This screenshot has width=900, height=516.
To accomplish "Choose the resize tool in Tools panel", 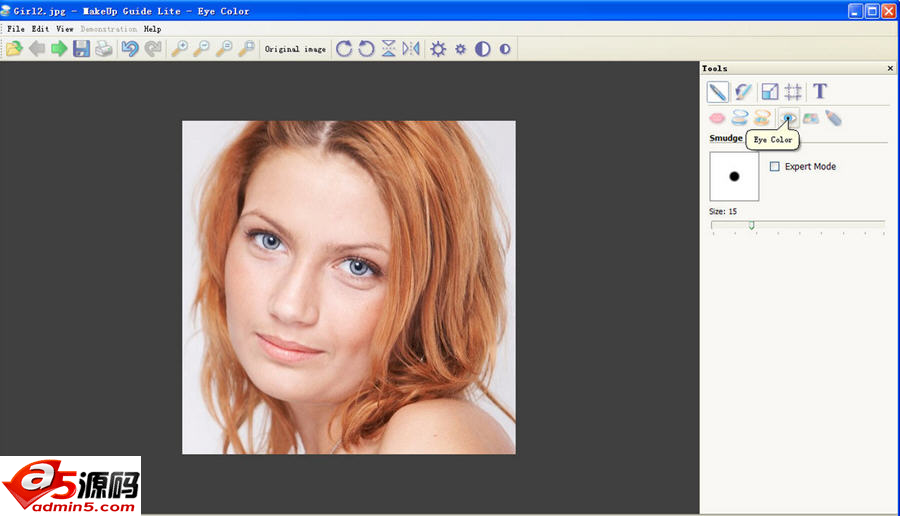I will pyautogui.click(x=770, y=92).
